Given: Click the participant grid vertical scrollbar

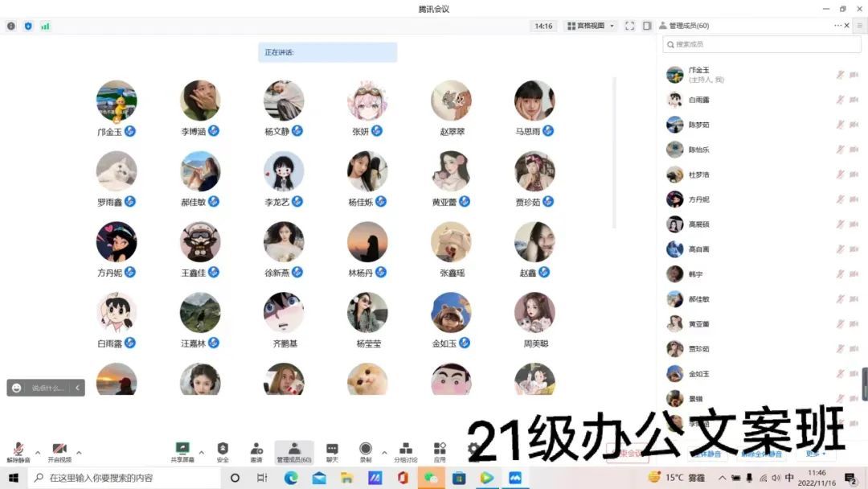Looking at the screenshot, I should tap(614, 152).
